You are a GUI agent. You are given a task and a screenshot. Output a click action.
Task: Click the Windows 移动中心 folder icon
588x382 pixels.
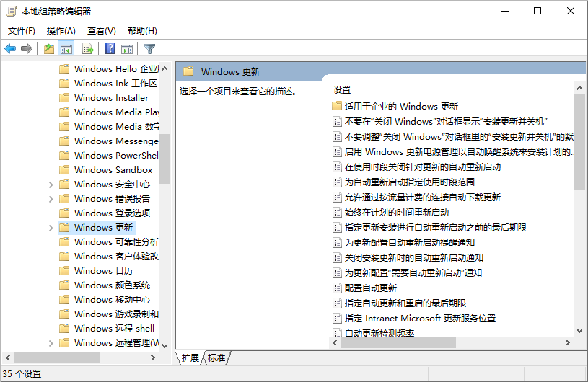[x=64, y=300]
